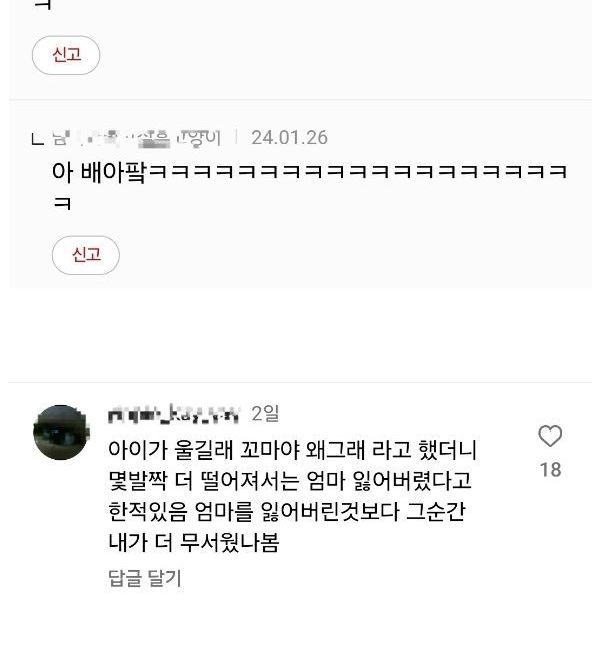View likes by clicking the 18 count
Viewport: 605px width, 646px height.
(550, 470)
